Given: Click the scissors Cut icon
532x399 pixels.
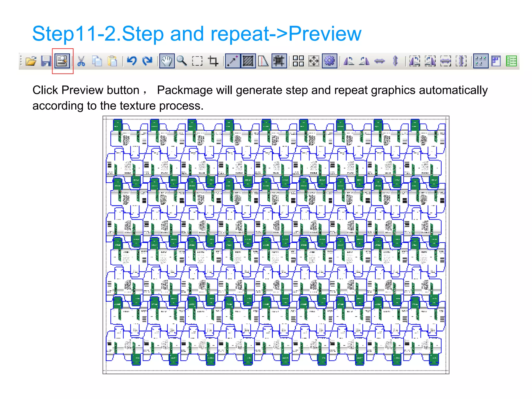Looking at the screenshot, I should pyautogui.click(x=81, y=61).
